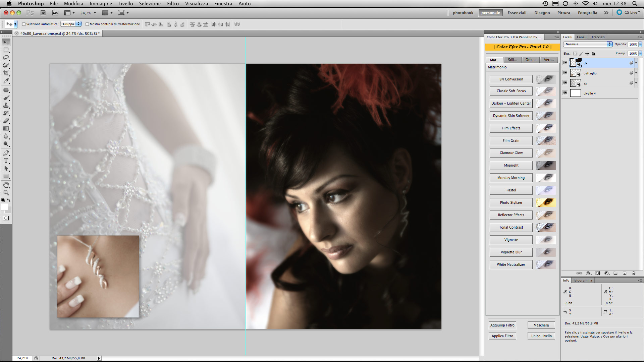Select the Clone Stamp tool

click(x=6, y=106)
